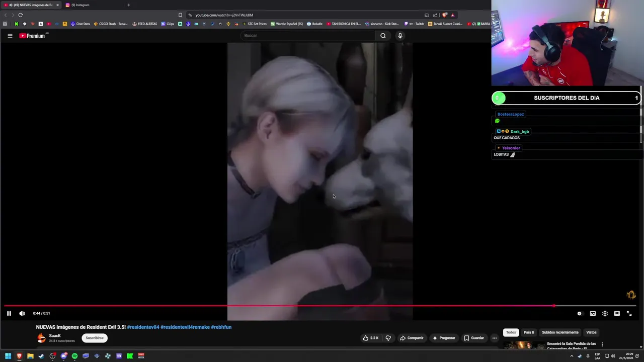
Task: Click the Compartir share button
Action: click(x=412, y=338)
